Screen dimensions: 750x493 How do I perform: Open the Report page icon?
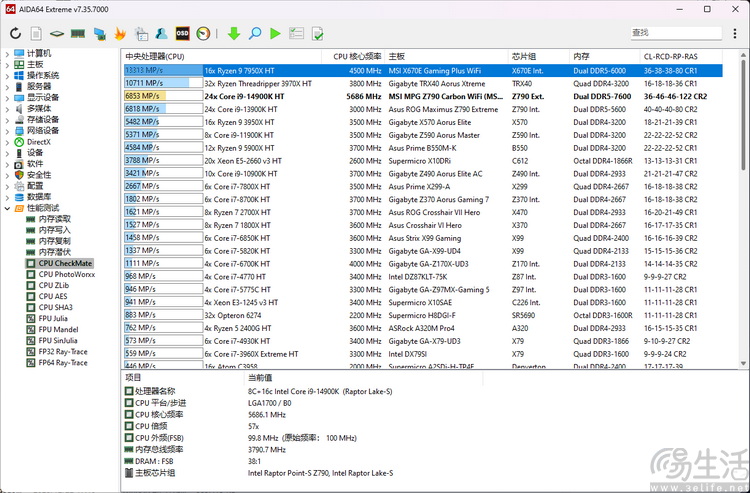coord(36,33)
